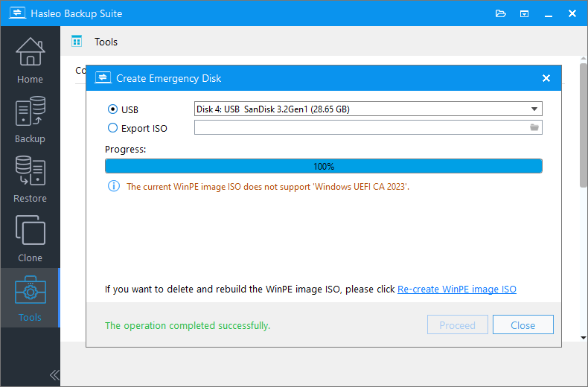Close the Create Emergency Disk dialog with X
The height and width of the screenshot is (387, 588).
coord(546,78)
